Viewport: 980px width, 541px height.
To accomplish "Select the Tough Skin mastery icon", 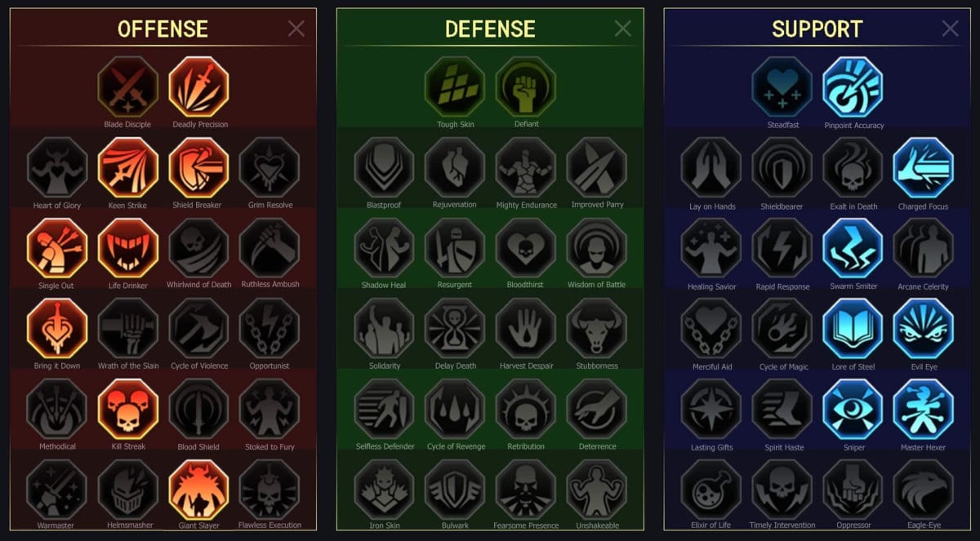I will tap(455, 86).
